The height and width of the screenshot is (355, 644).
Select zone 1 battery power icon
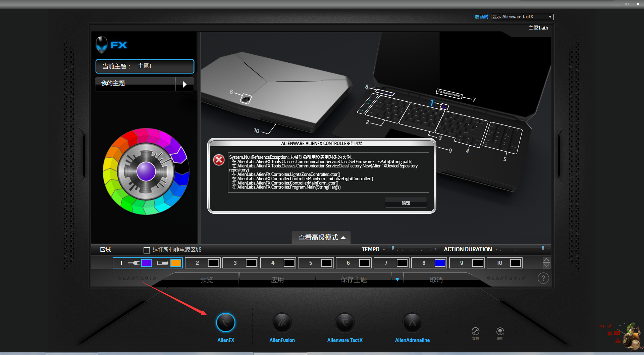point(163,263)
